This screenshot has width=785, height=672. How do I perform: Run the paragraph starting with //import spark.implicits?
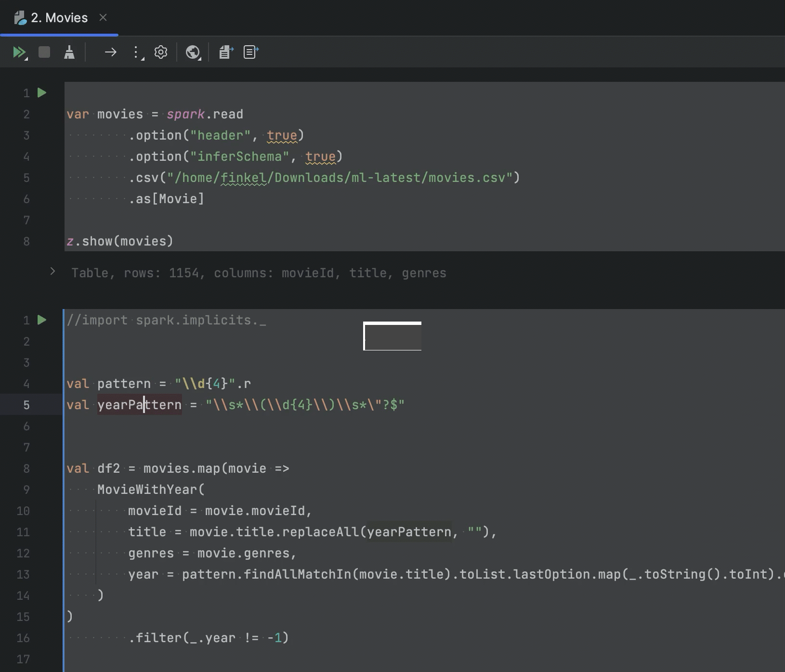tap(42, 320)
